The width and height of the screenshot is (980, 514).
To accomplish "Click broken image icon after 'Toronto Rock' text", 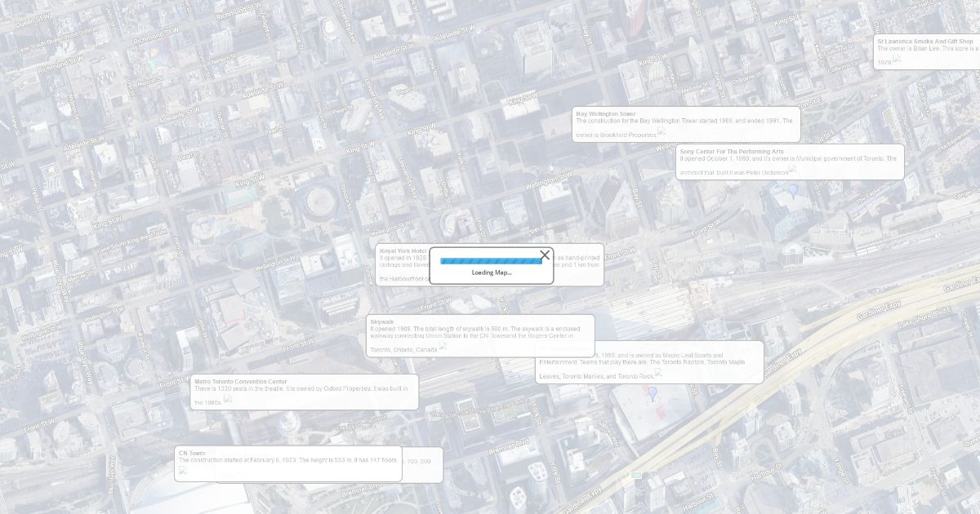I will (658, 372).
